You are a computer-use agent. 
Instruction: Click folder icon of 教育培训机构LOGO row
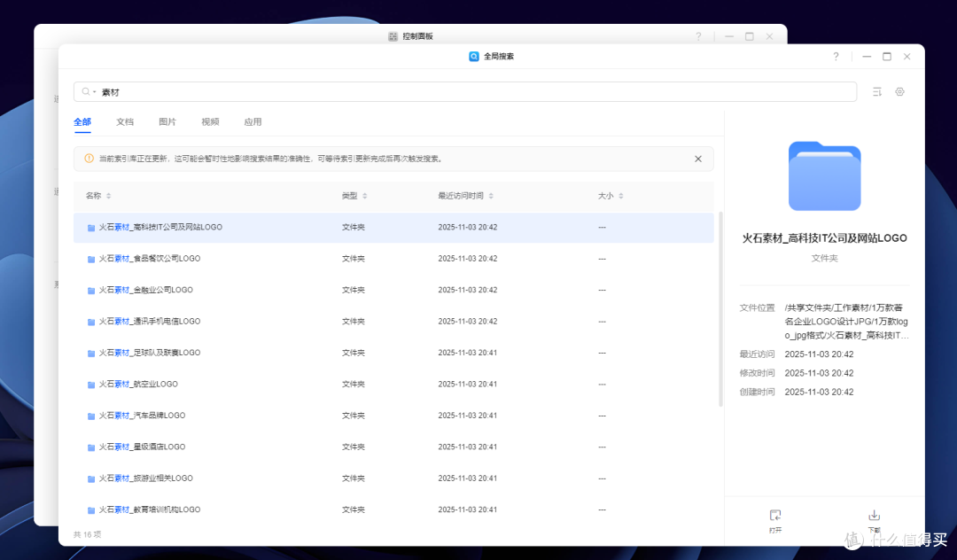pos(91,510)
